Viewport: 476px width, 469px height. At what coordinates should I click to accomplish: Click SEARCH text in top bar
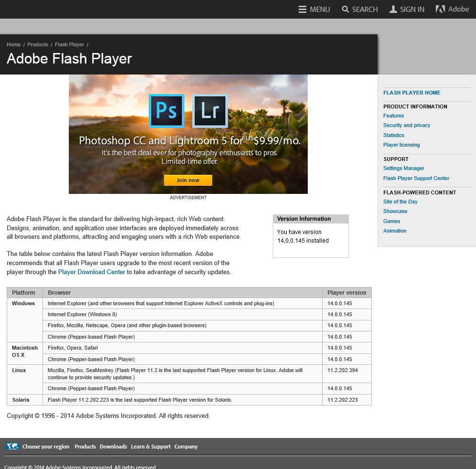coord(365,10)
